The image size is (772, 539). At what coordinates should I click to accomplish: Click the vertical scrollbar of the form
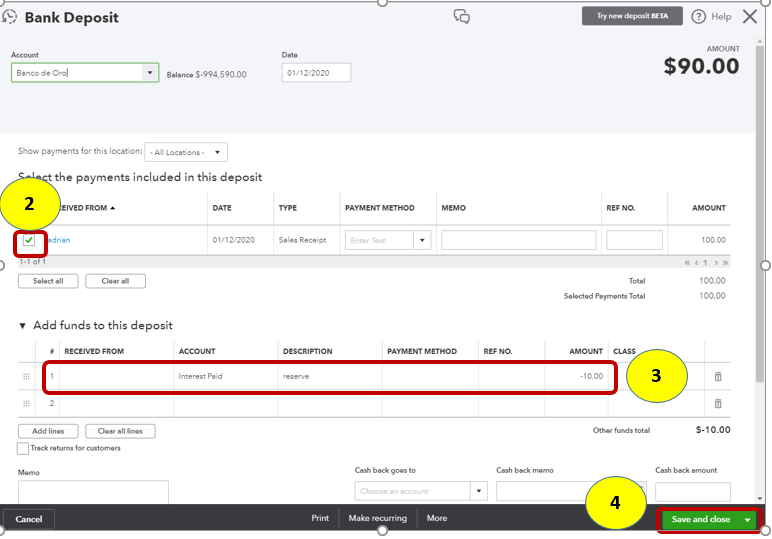pyautogui.click(x=760, y=212)
